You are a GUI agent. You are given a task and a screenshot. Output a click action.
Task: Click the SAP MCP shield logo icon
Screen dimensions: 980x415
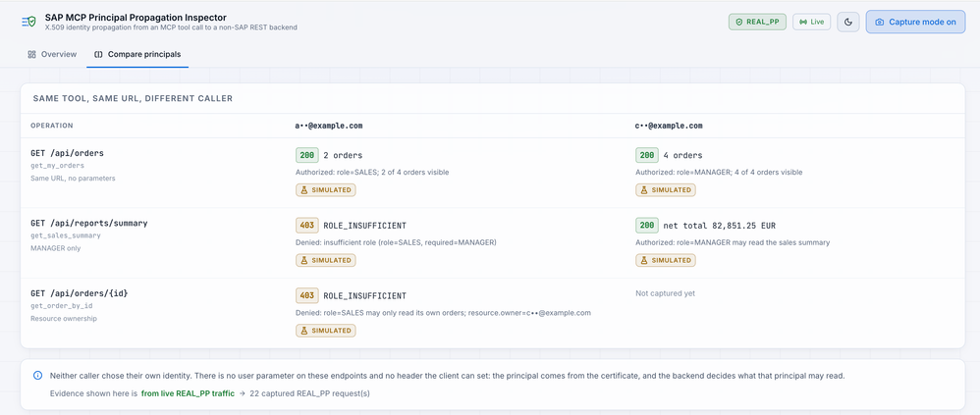pyautogui.click(x=28, y=22)
